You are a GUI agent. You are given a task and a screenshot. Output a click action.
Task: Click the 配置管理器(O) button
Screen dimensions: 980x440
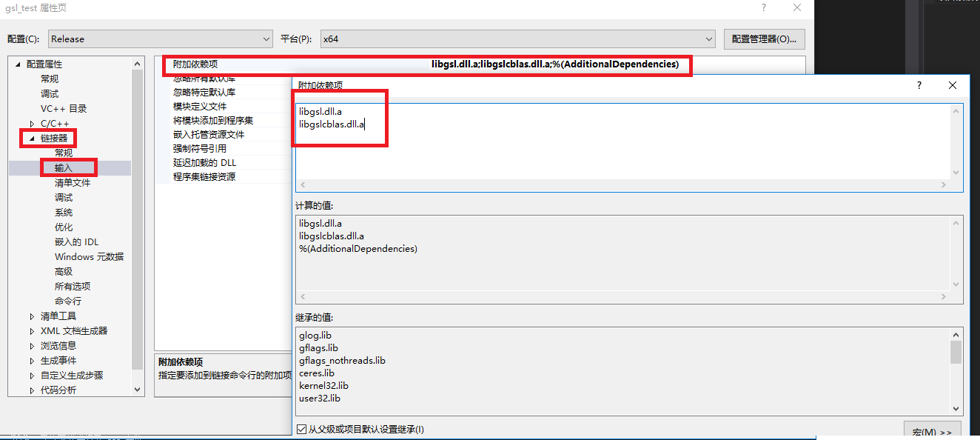click(x=764, y=39)
